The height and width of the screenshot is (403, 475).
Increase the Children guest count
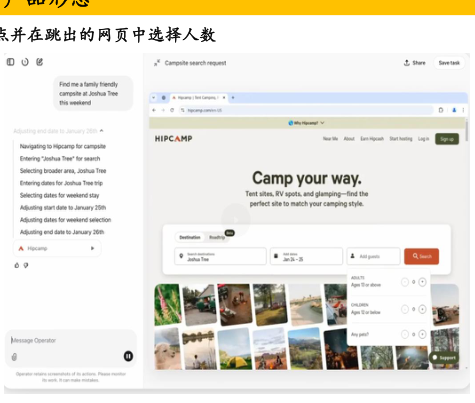[x=422, y=309]
